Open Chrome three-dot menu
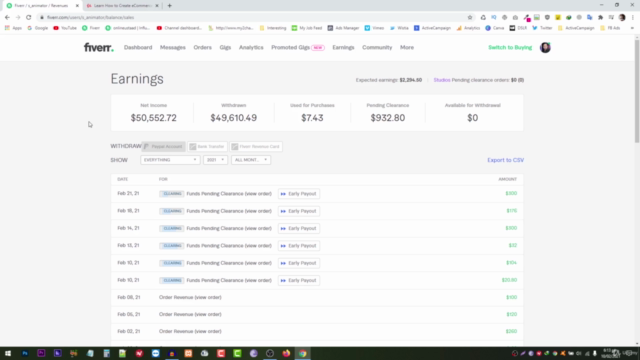The width and height of the screenshot is (640, 360). pos(633,17)
